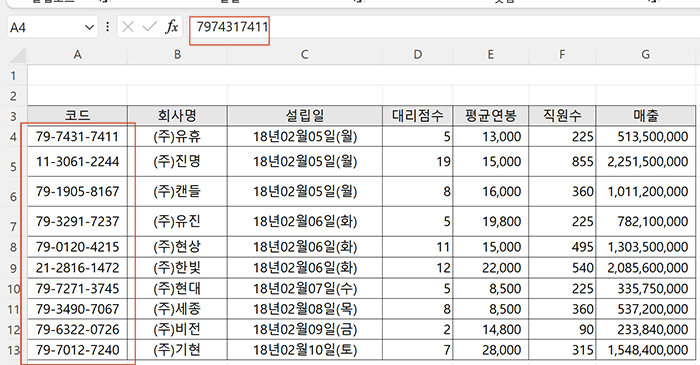Open the Name Box dropdown arrow
The height and width of the screenshot is (365, 700).
[x=89, y=28]
